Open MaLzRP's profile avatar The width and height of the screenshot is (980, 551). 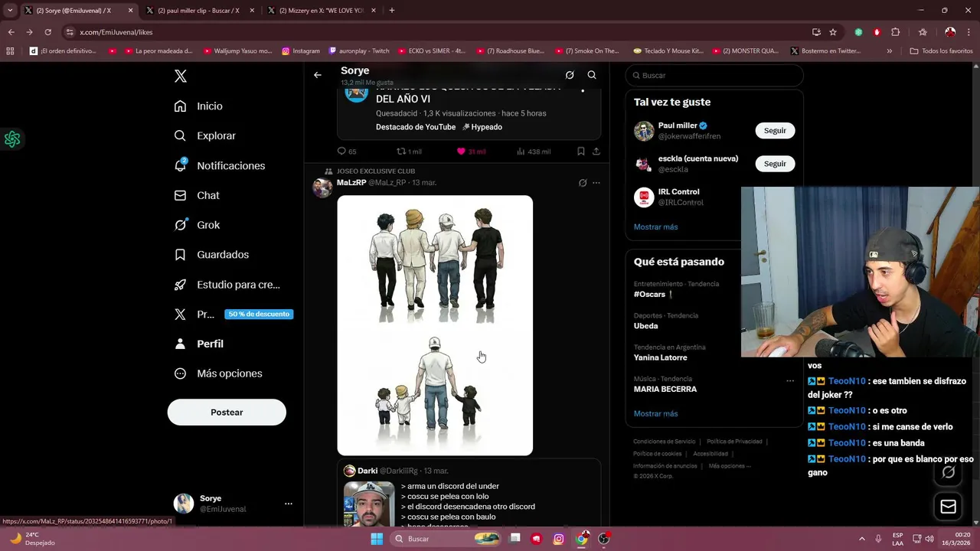tap(322, 187)
